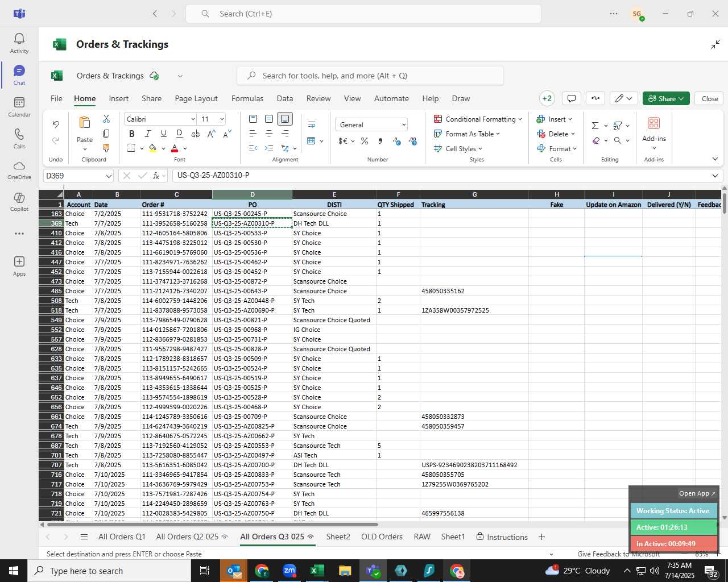Click the Undo arrow icon

pyautogui.click(x=56, y=124)
